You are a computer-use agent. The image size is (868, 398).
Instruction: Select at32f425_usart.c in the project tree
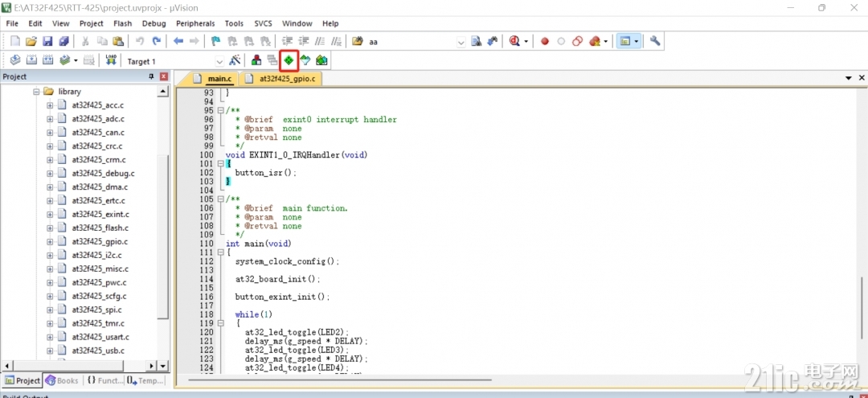[x=100, y=337]
